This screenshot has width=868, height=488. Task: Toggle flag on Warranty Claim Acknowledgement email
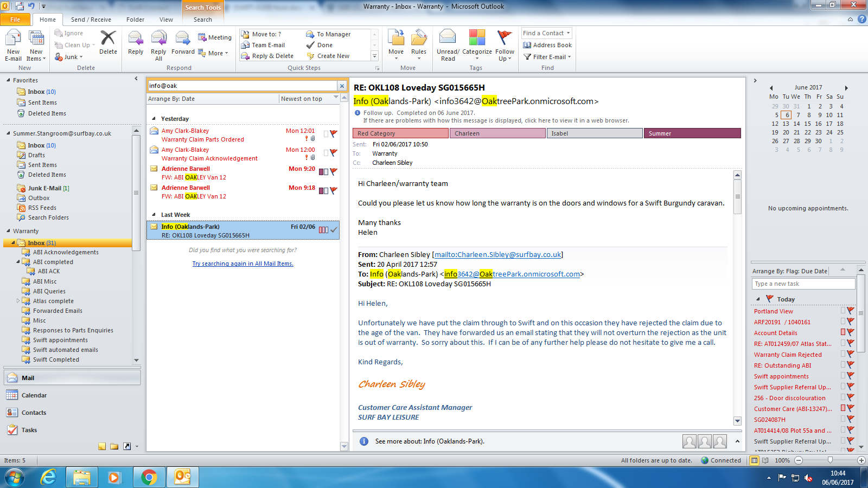tap(334, 152)
